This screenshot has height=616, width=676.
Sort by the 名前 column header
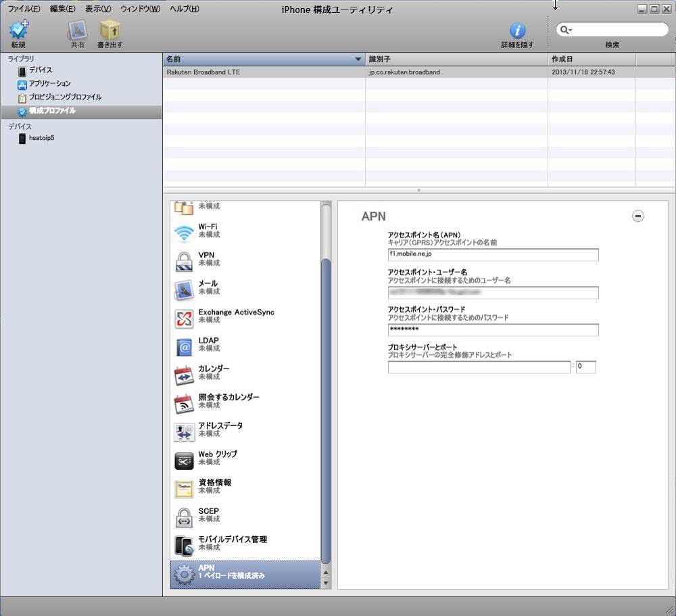(264, 59)
